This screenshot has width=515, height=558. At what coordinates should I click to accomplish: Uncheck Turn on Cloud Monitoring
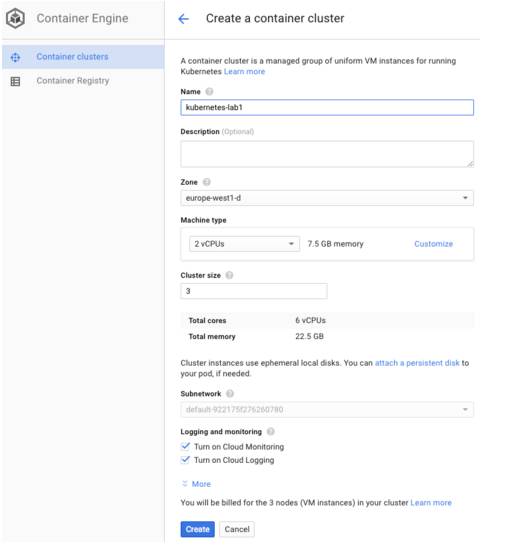tap(185, 446)
